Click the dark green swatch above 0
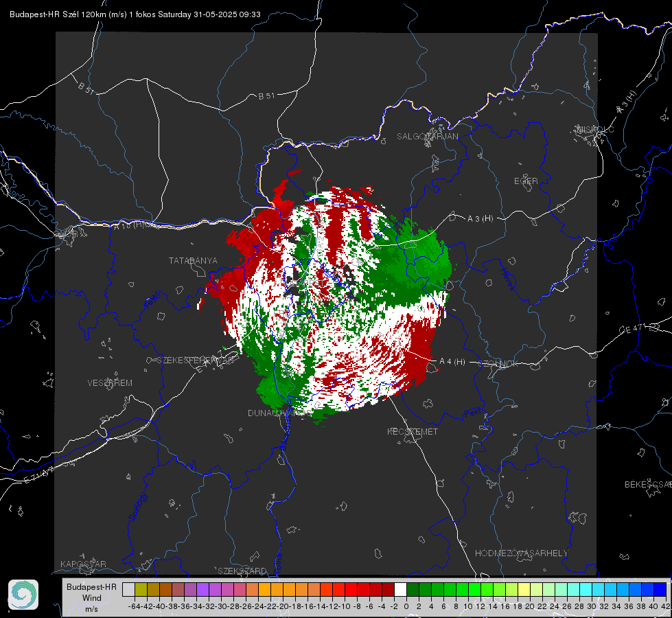This screenshot has height=618, width=672. coord(413,589)
